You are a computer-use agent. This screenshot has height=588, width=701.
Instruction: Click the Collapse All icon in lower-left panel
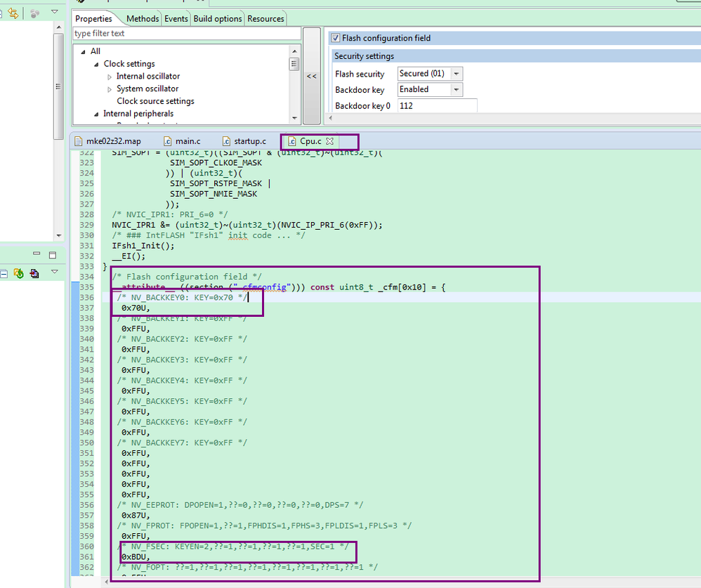4,274
